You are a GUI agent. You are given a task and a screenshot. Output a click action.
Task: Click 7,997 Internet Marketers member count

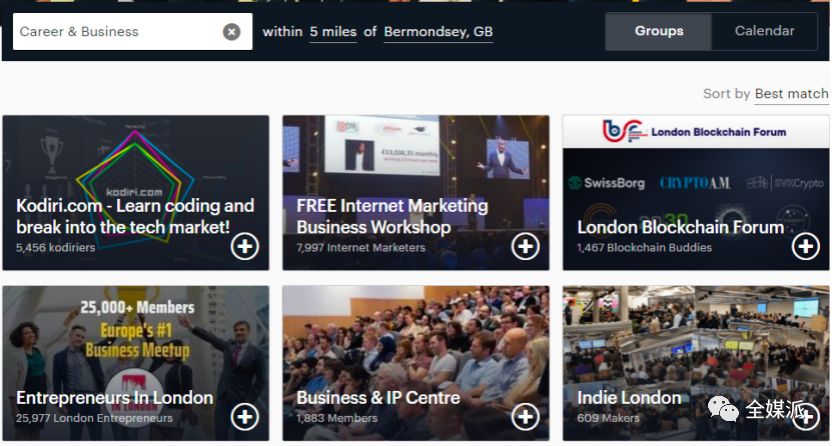(361, 248)
